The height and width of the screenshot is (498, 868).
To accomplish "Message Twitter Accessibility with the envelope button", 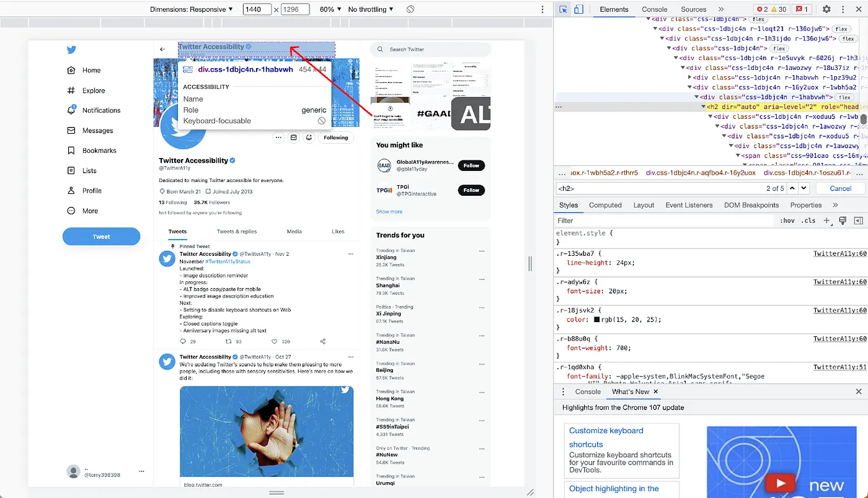I will pyautogui.click(x=294, y=138).
